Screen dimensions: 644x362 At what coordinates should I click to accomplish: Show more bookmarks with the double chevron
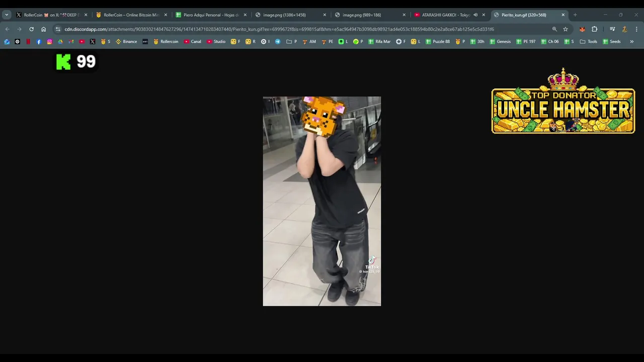(632, 42)
